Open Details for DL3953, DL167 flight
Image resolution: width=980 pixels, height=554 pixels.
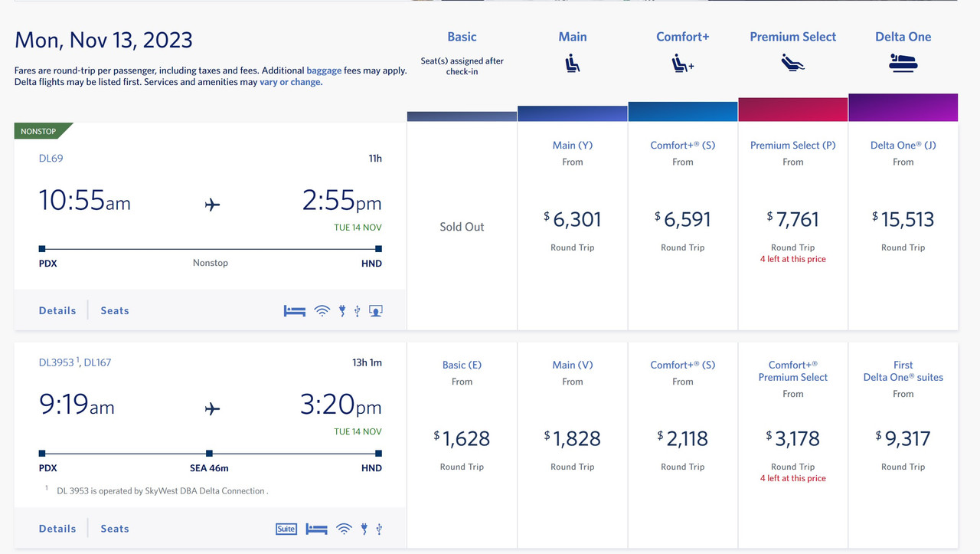click(x=57, y=529)
